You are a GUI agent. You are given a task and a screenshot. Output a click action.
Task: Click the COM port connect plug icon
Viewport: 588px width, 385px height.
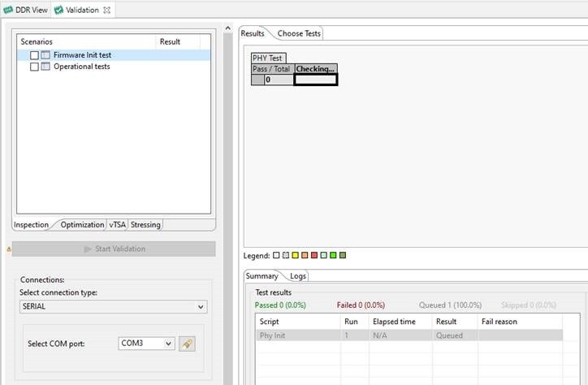click(x=188, y=344)
